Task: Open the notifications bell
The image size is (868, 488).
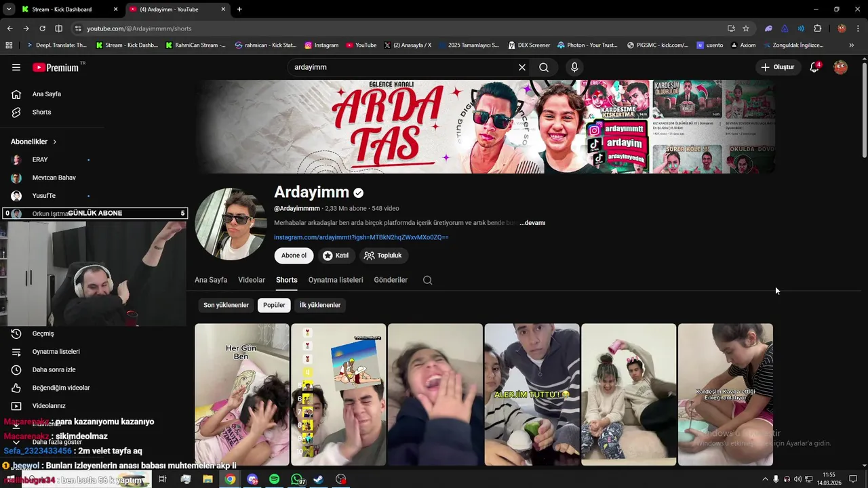Action: tap(814, 67)
